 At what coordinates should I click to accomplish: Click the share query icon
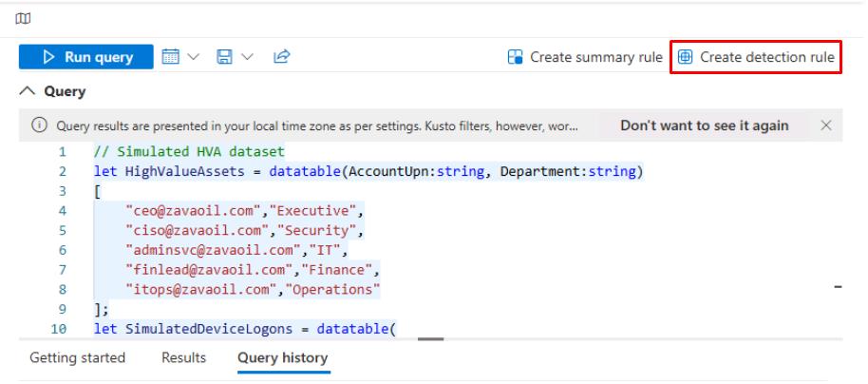tap(281, 57)
